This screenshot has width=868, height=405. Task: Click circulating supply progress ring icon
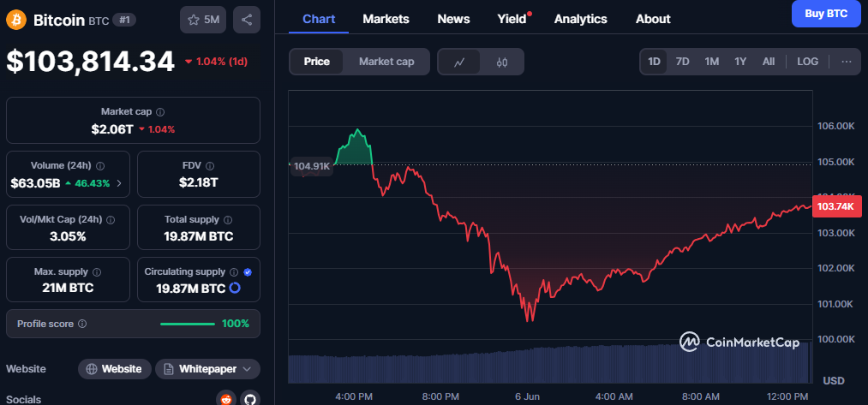coord(235,289)
